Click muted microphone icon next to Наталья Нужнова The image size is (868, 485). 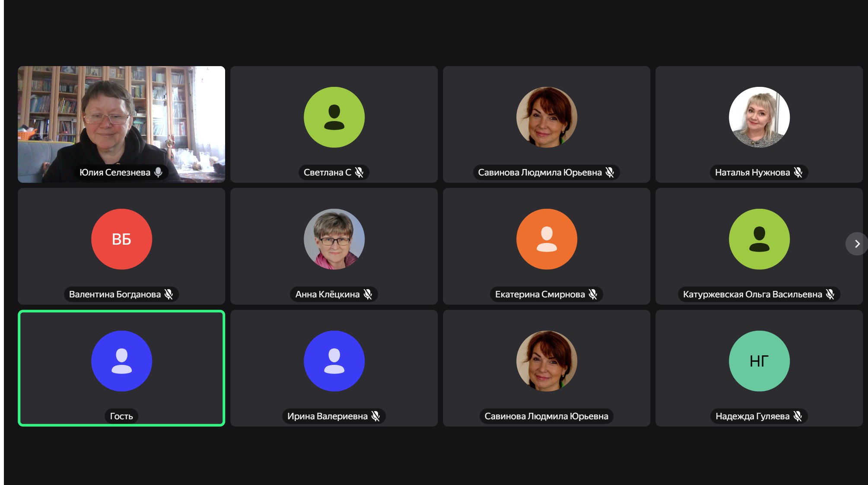pyautogui.click(x=798, y=172)
